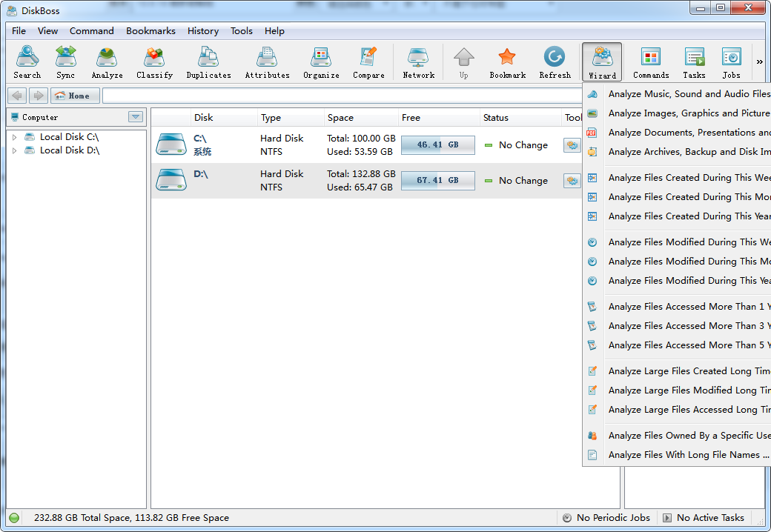Sort by Free column header
The height and width of the screenshot is (532, 771).
pyautogui.click(x=439, y=118)
